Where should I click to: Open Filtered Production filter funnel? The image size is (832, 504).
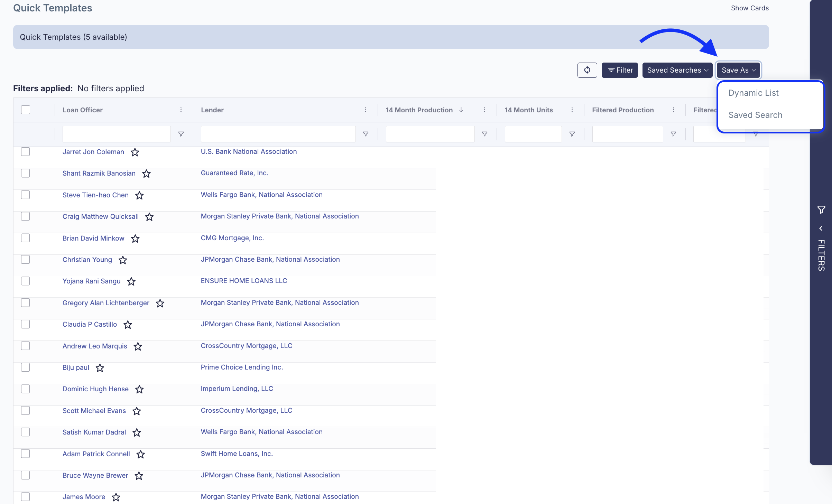click(673, 134)
